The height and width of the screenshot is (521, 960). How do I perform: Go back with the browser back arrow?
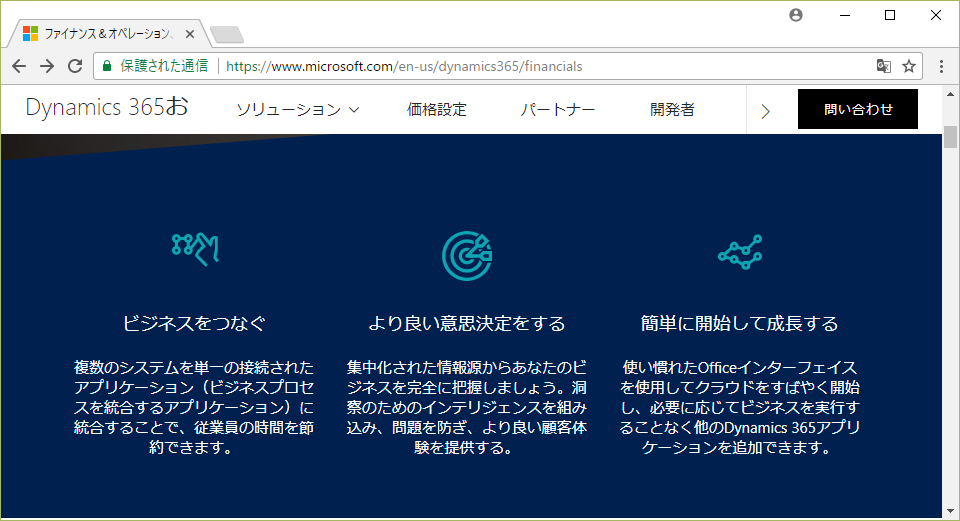[19, 66]
